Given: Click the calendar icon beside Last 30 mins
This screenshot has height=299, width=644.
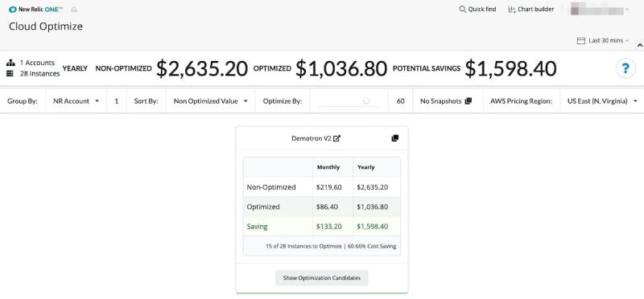Looking at the screenshot, I should (x=580, y=41).
